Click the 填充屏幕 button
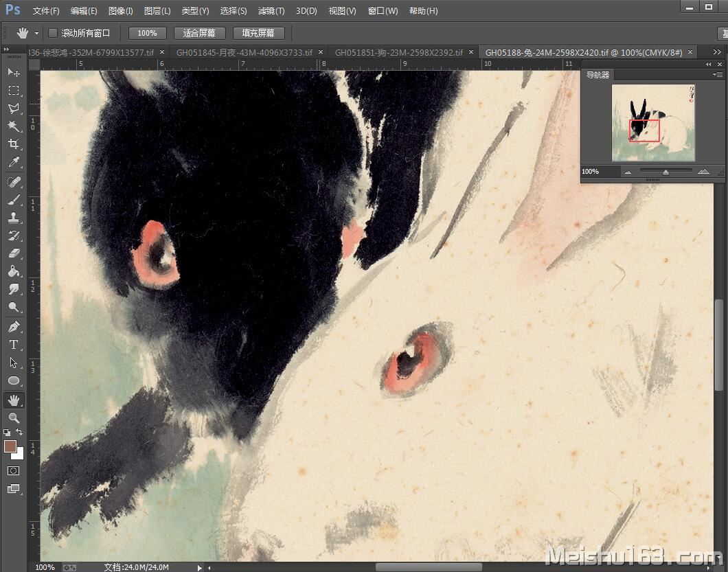728x572 pixels. click(x=258, y=33)
